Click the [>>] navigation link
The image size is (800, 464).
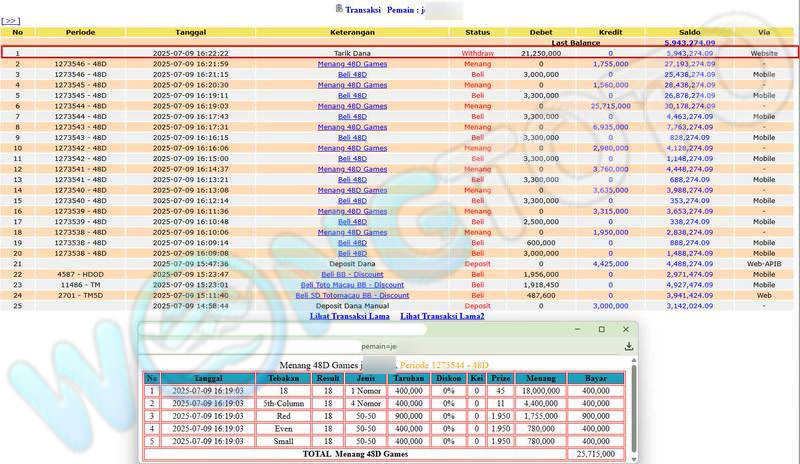point(18,19)
